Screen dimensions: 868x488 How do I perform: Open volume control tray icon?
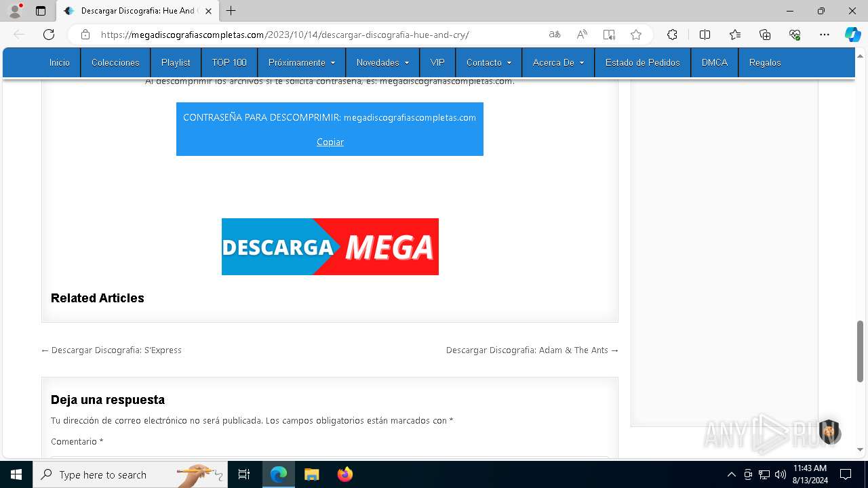(781, 474)
